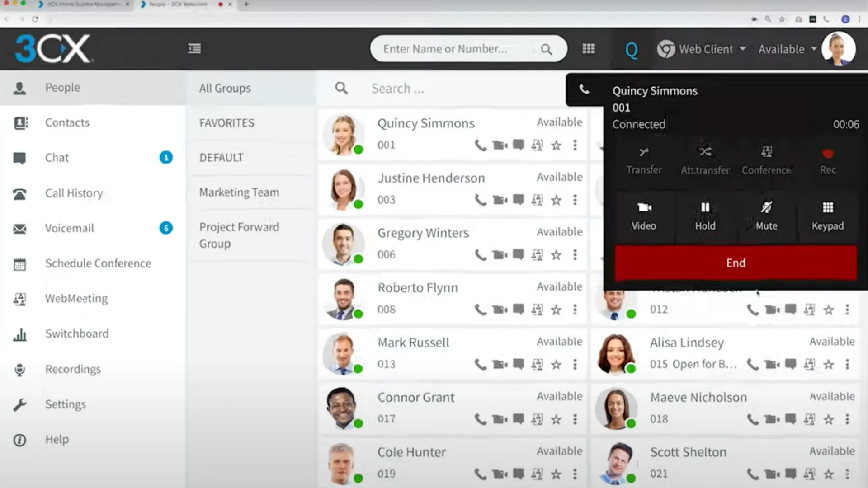Select the Marketing Team group

(239, 192)
